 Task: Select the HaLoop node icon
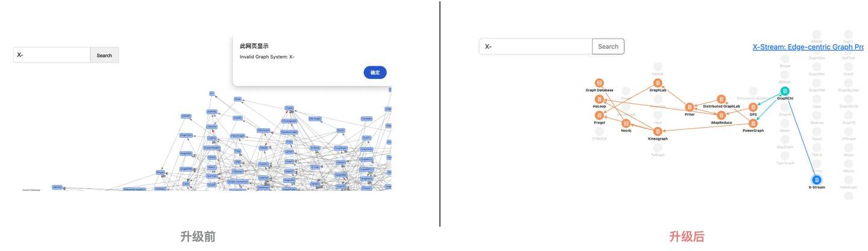click(x=599, y=99)
